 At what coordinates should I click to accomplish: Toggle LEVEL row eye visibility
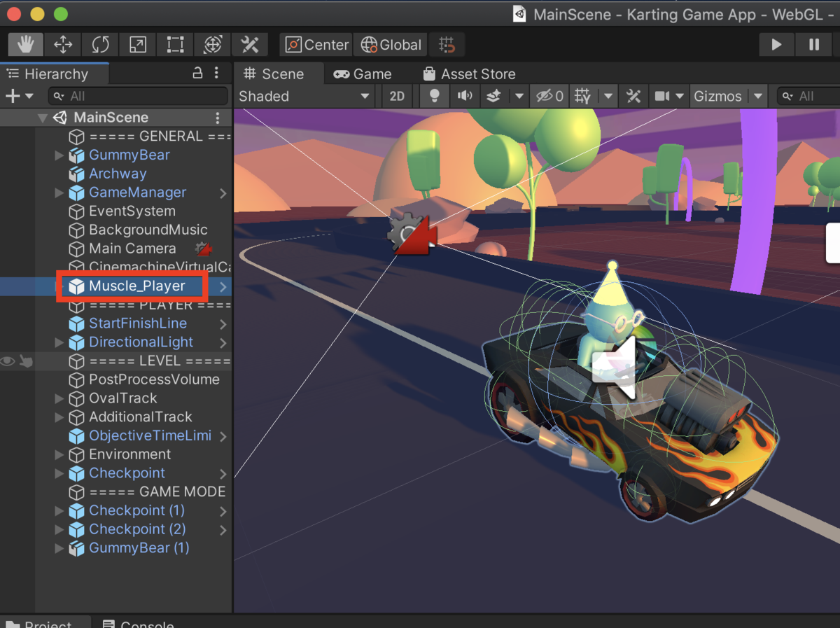(8, 361)
